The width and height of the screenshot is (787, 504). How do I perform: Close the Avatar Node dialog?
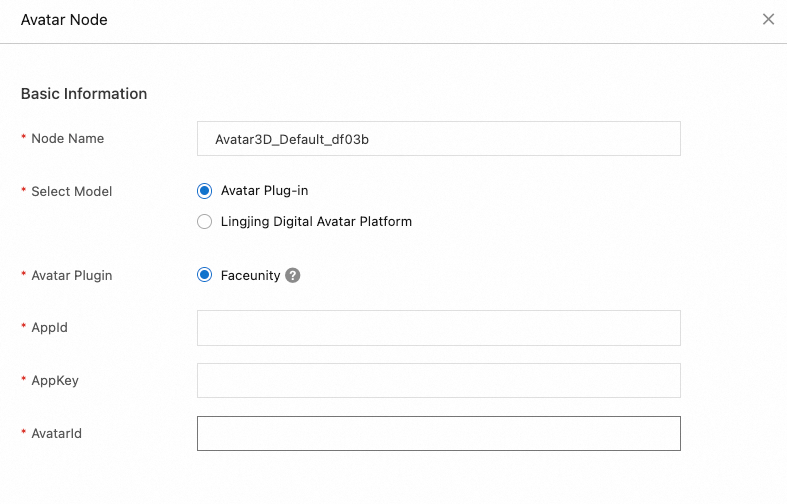point(768,19)
